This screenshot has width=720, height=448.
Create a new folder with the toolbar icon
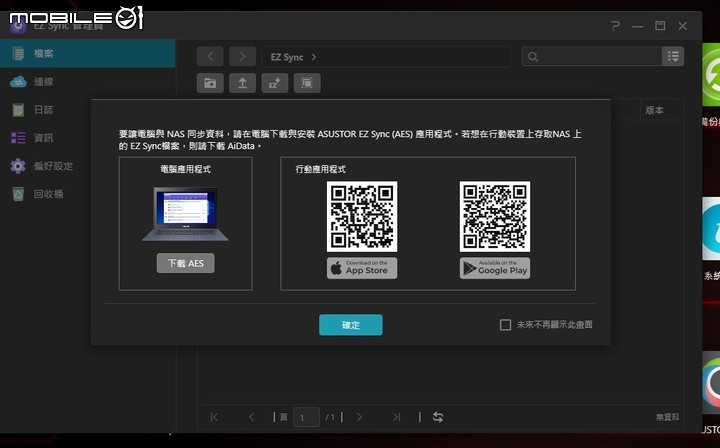tap(210, 83)
